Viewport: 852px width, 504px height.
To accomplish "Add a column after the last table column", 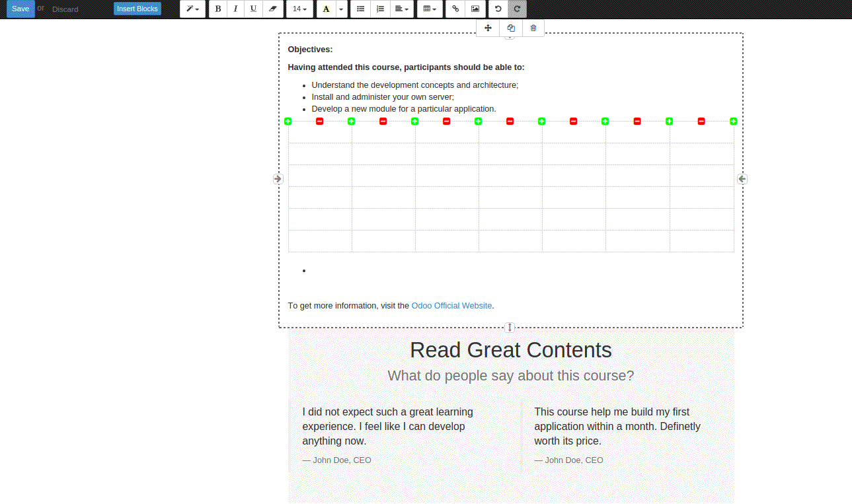I will (x=733, y=121).
